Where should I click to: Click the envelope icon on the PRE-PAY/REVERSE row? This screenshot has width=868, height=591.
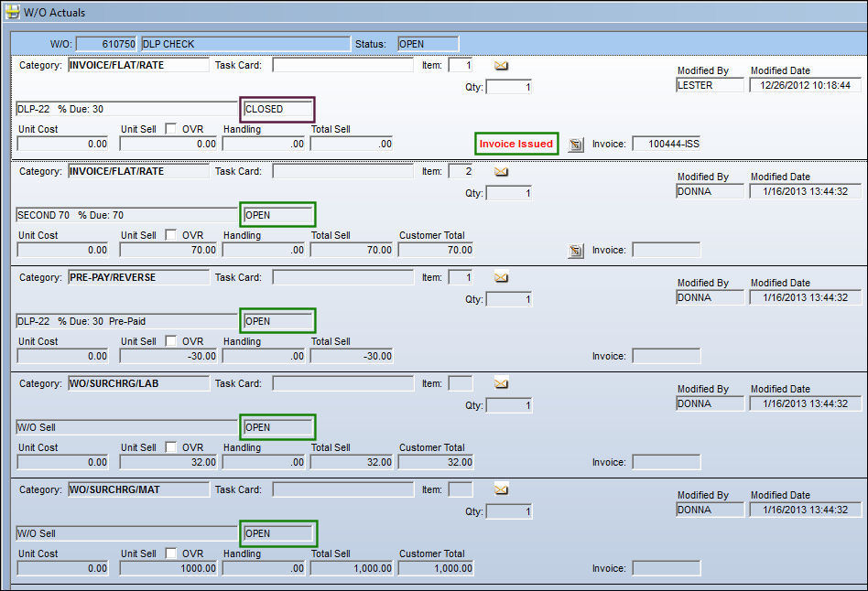tap(501, 278)
